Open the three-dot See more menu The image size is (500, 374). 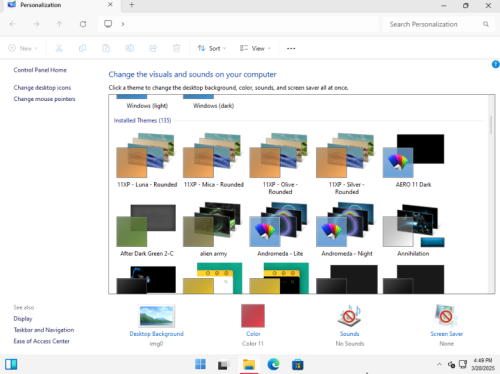coord(291,48)
